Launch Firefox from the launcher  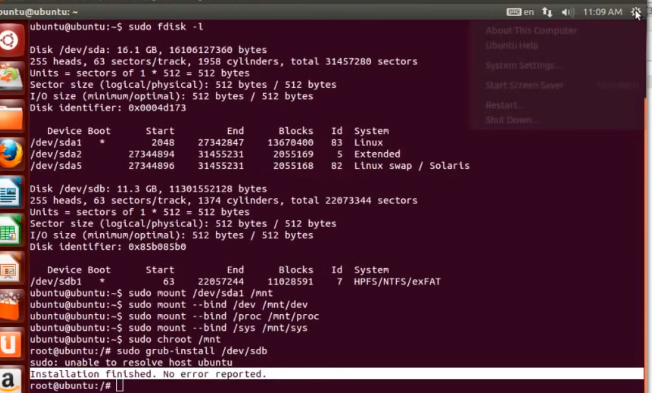pyautogui.click(x=11, y=153)
